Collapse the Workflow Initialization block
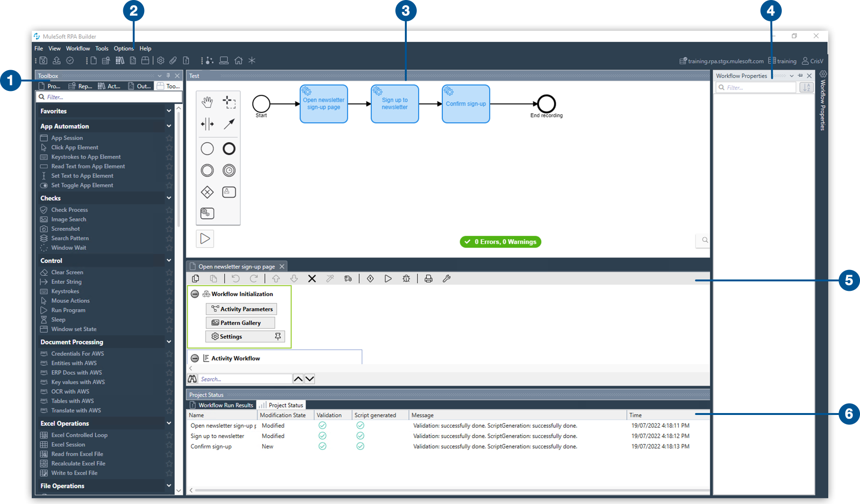Viewport: 860px width, 504px height. click(x=195, y=294)
